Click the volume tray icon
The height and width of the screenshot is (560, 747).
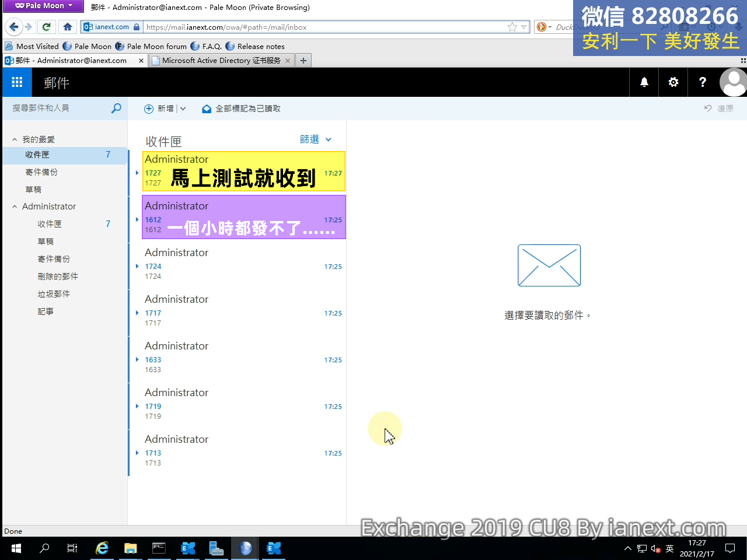tap(655, 548)
